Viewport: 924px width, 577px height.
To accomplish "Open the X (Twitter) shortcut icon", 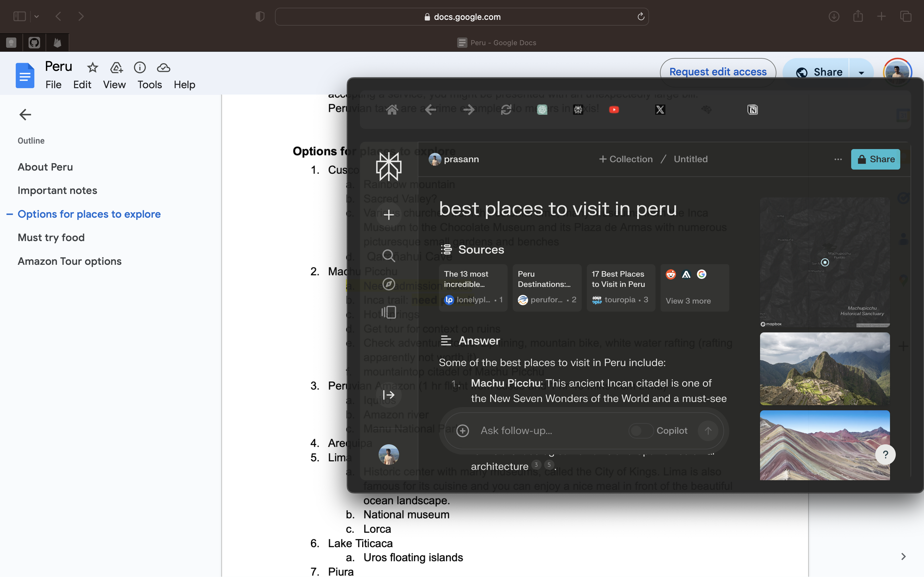I will 660,110.
